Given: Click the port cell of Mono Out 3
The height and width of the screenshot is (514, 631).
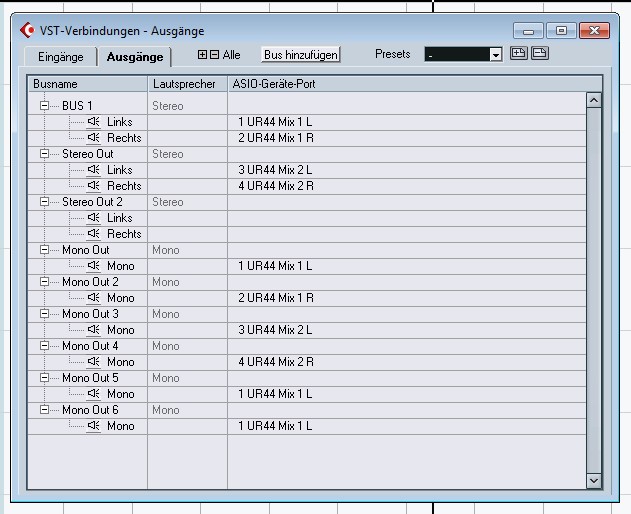Looking at the screenshot, I should (407, 330).
